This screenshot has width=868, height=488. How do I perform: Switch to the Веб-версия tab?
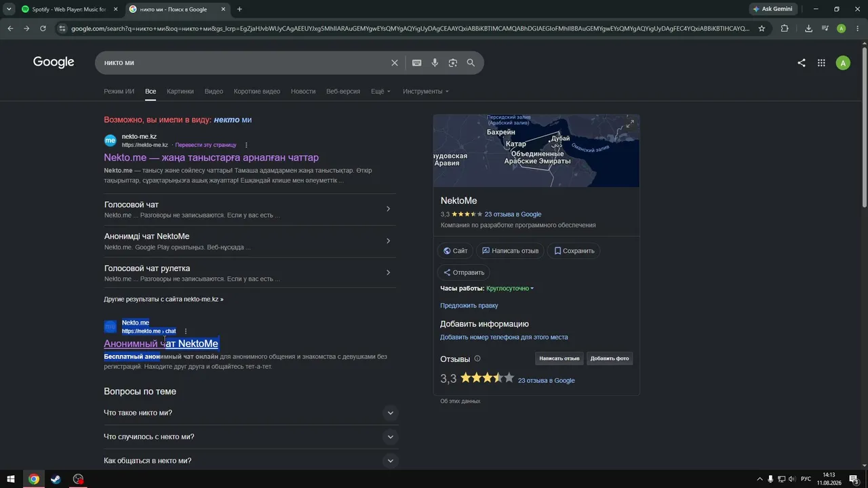(x=343, y=91)
